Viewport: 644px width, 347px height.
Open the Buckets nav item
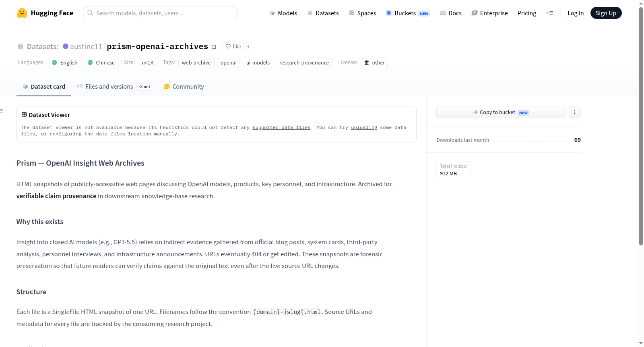tap(408, 13)
